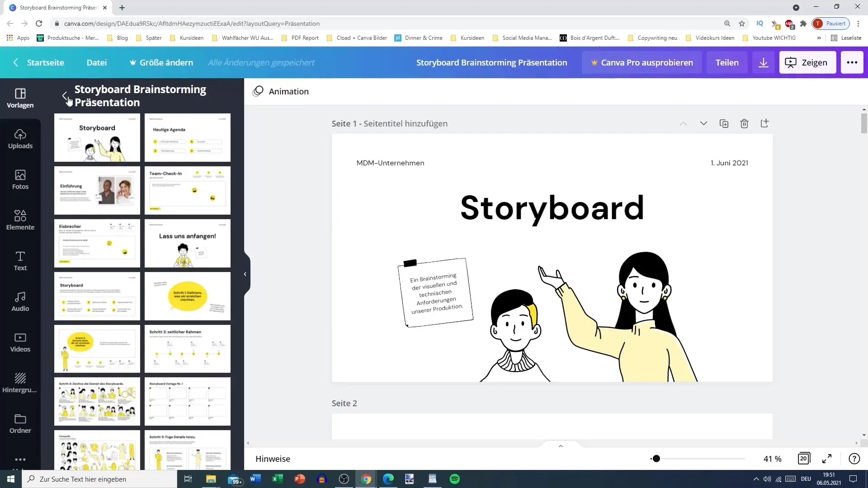868x488 pixels.
Task: Click Zeigen button to present
Action: click(809, 62)
